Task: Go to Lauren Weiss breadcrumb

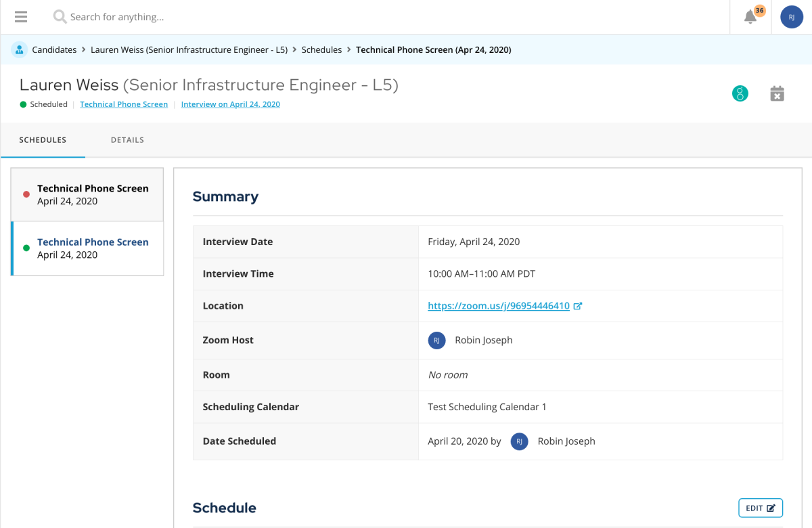Action: [x=189, y=49]
